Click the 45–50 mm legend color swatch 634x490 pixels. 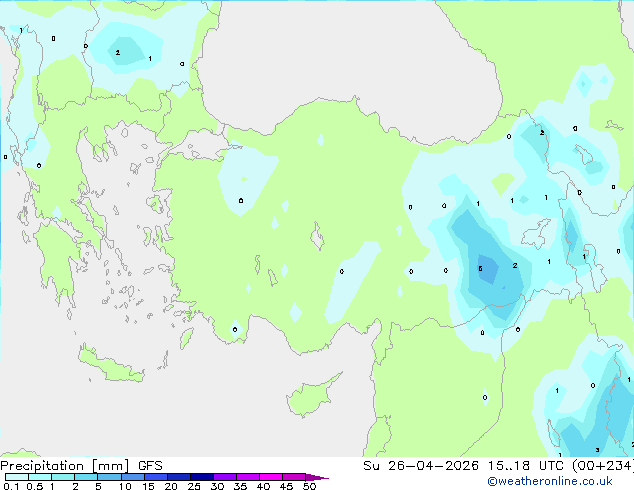(294, 477)
